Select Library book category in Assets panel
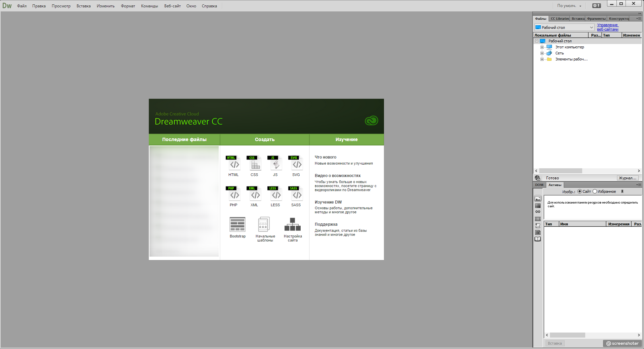The image size is (644, 349). coord(538,239)
